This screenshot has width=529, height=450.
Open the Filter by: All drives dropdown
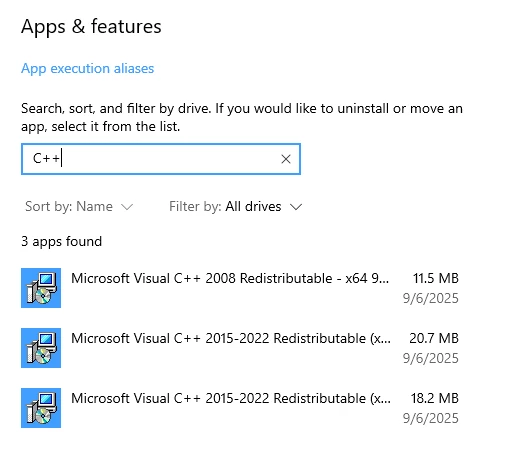click(235, 206)
